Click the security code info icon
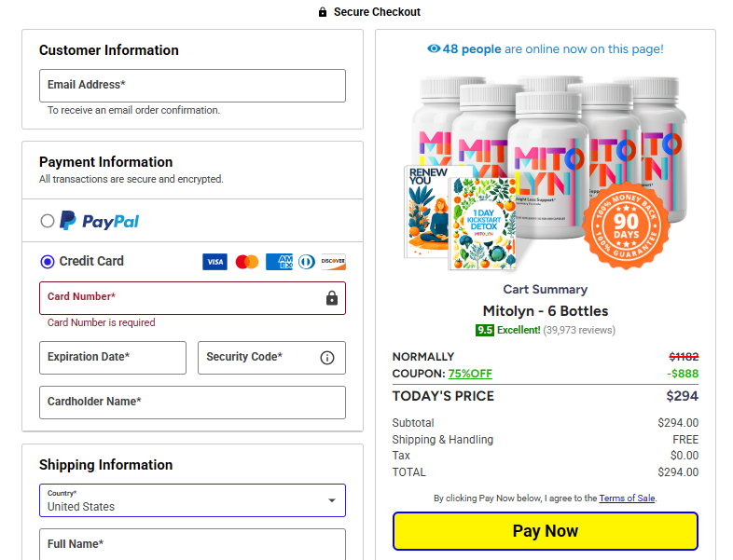 click(327, 358)
